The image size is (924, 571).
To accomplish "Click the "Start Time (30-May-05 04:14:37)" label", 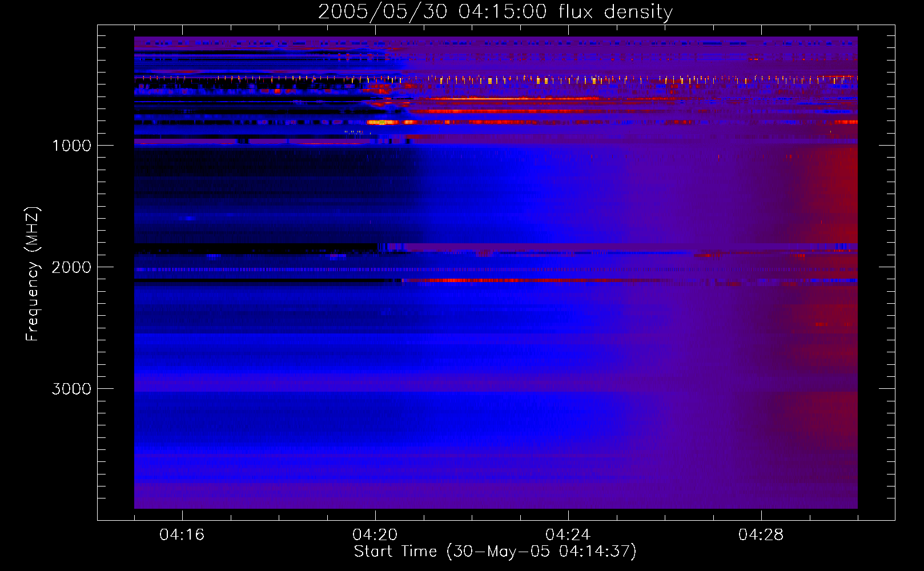I will (x=495, y=552).
